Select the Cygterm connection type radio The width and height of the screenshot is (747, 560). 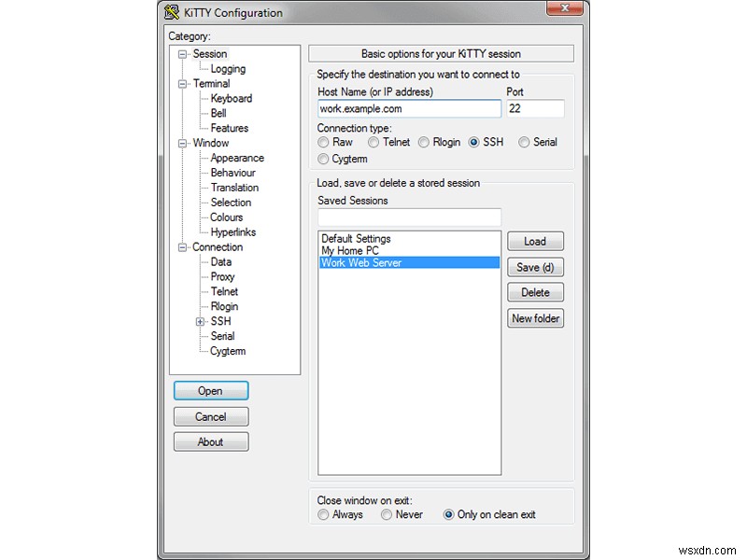pyautogui.click(x=323, y=159)
